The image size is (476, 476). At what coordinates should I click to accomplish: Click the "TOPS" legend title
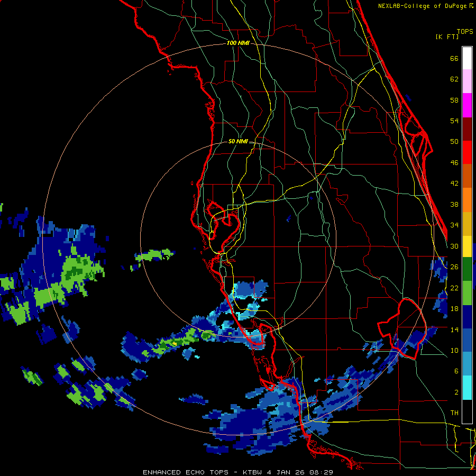tap(465, 32)
